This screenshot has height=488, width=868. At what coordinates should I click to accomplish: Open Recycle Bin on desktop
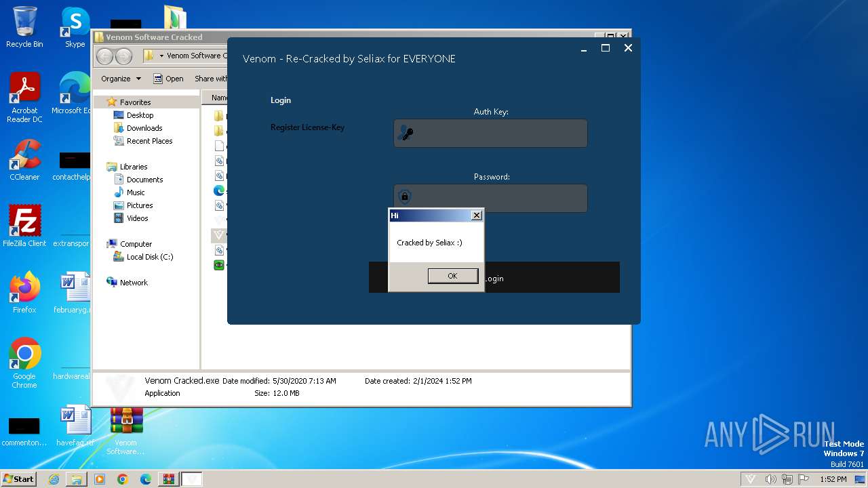pyautogui.click(x=24, y=27)
